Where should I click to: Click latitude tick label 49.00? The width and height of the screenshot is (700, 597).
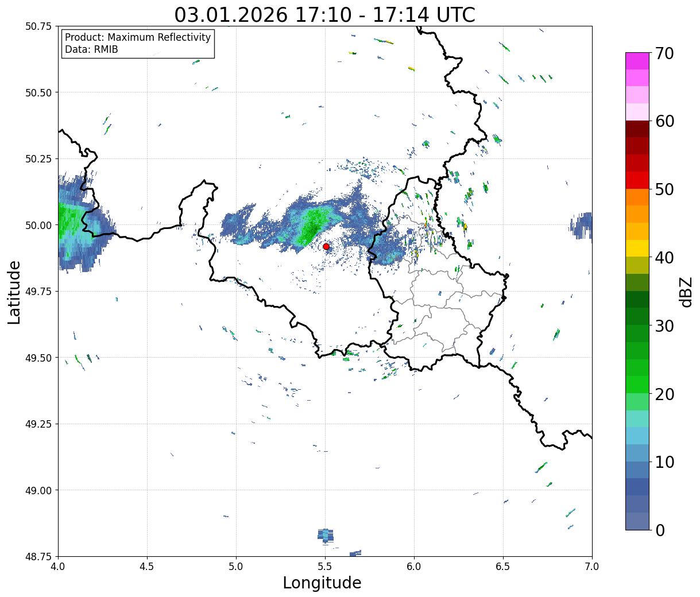click(x=38, y=490)
